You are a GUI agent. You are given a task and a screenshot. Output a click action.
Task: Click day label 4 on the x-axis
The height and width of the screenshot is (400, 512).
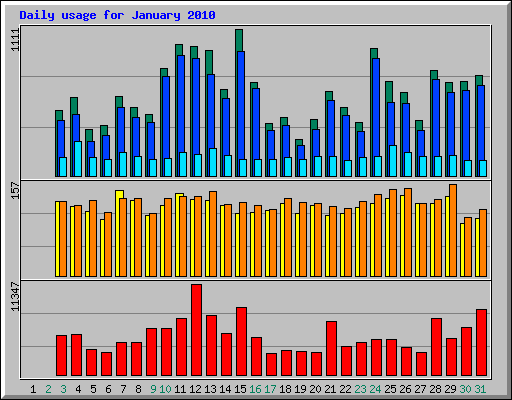coord(78,389)
